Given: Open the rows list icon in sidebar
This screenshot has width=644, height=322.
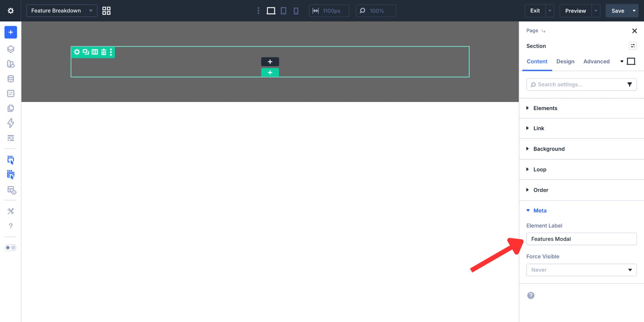Looking at the screenshot, I should point(11,138).
